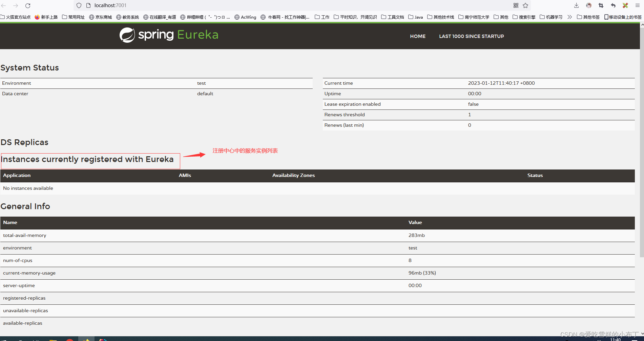This screenshot has width=644, height=341.
Task: Open the shield tracking protection icon
Action: pyautogui.click(x=79, y=5)
